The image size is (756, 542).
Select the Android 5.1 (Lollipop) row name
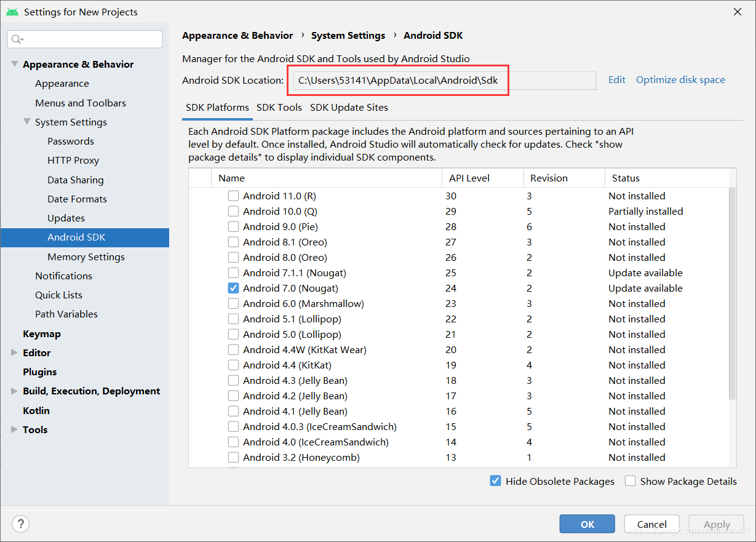[x=292, y=319]
